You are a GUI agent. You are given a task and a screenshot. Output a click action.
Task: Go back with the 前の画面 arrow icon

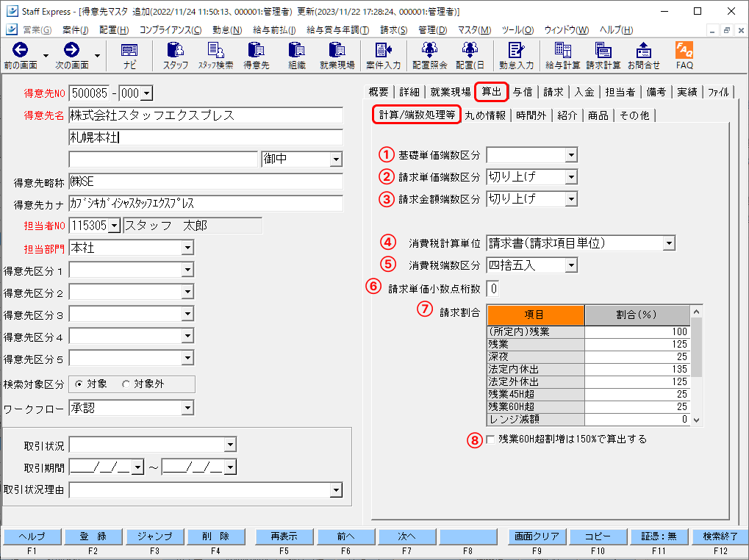tap(20, 50)
